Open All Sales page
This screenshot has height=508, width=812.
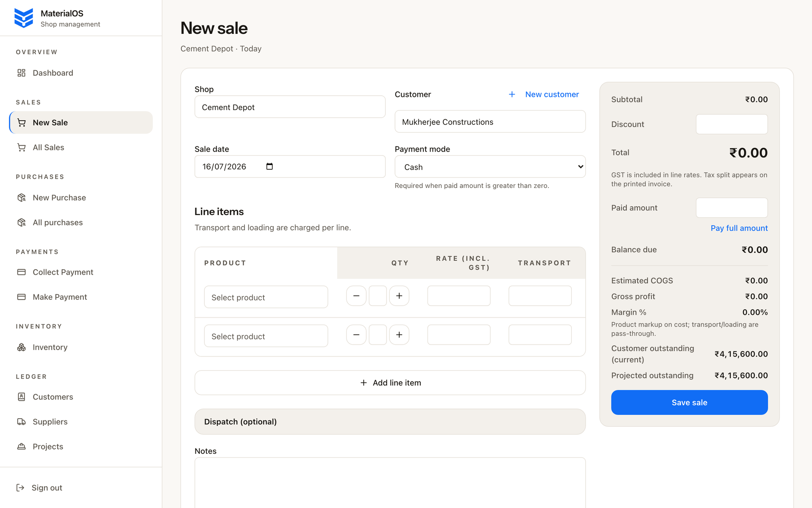pyautogui.click(x=81, y=147)
